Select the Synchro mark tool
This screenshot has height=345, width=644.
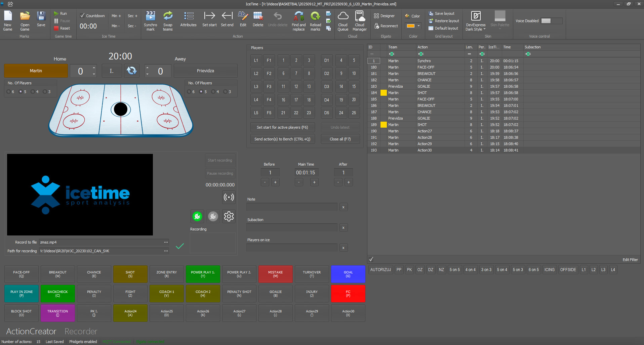(150, 20)
